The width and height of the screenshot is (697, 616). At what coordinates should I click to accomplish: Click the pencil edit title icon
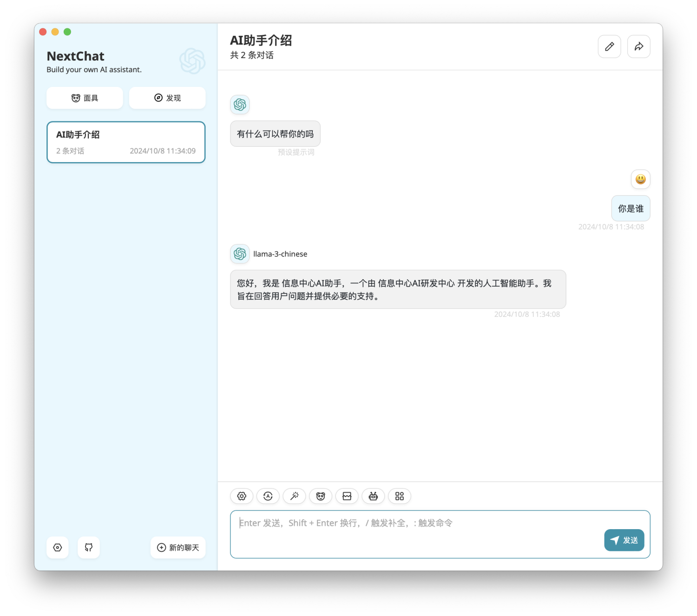click(610, 46)
